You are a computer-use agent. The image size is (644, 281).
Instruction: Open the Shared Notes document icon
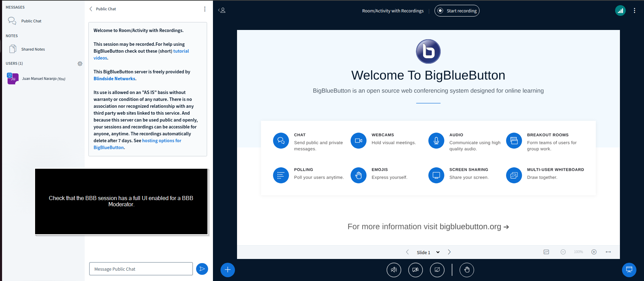[13, 49]
